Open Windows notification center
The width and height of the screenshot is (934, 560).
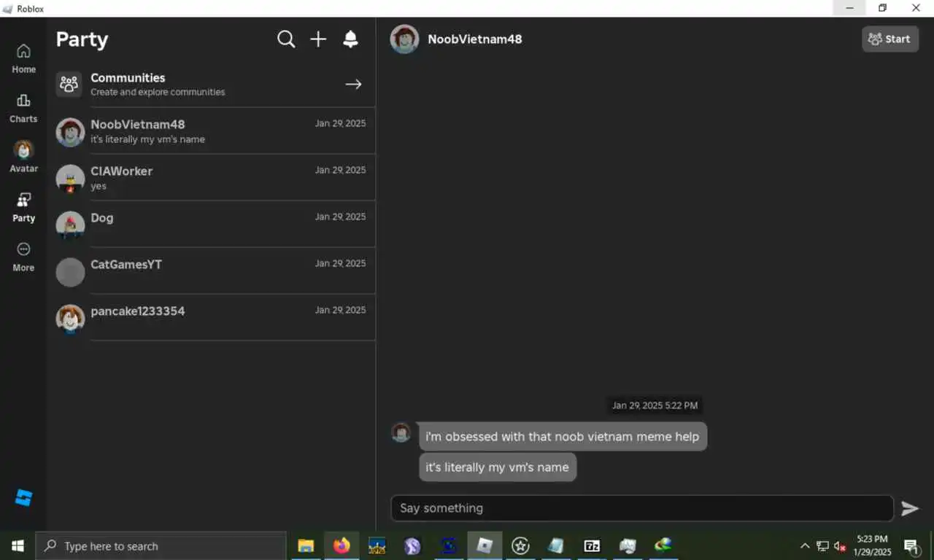coord(911,546)
